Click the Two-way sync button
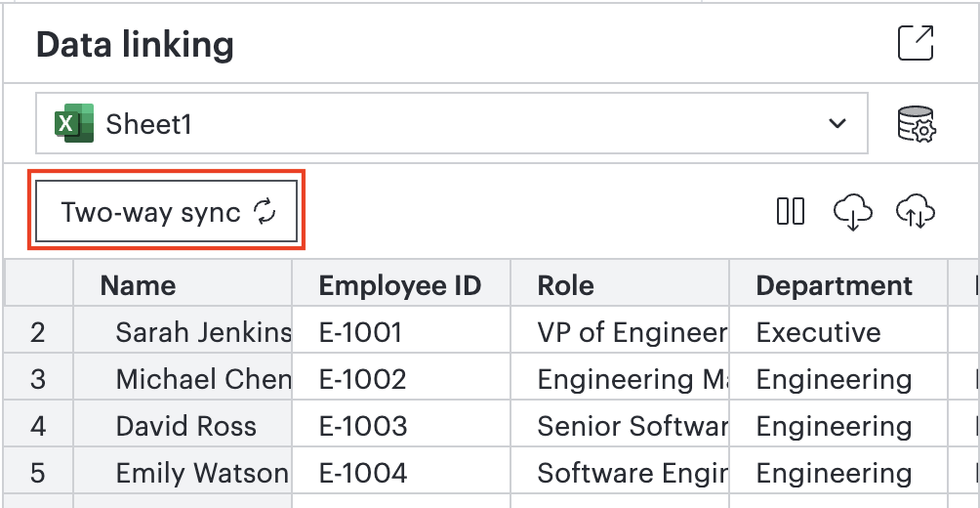The image size is (980, 508). click(x=166, y=211)
